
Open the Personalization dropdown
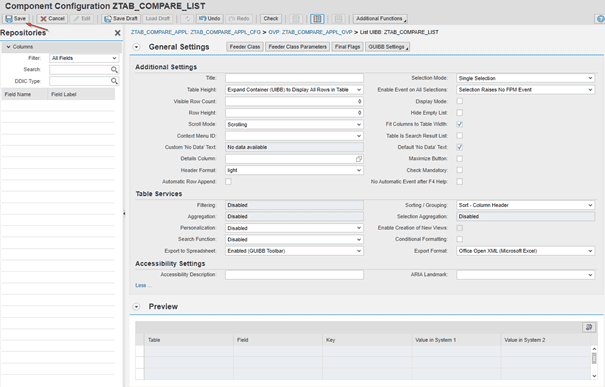click(294, 228)
